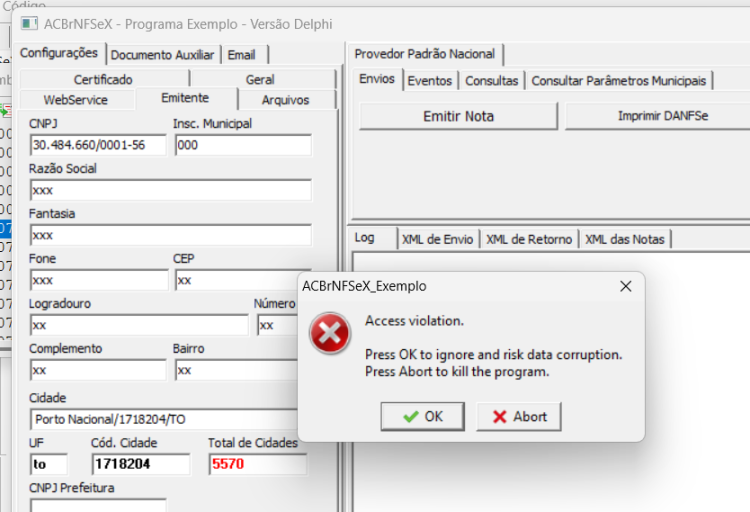Select the Certificado tab
Screen dimensions: 750x512
pos(103,79)
